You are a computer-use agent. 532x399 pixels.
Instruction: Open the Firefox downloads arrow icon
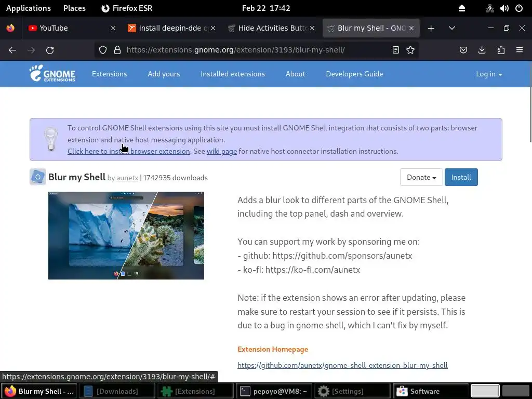(482, 50)
